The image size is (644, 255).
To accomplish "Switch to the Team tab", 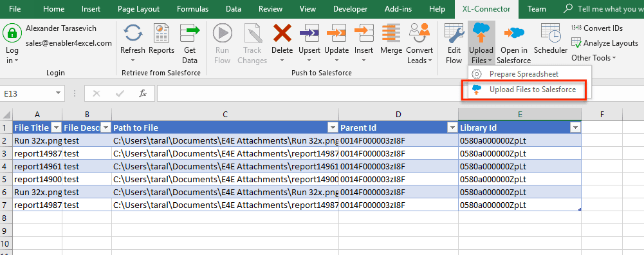I will 537,8.
